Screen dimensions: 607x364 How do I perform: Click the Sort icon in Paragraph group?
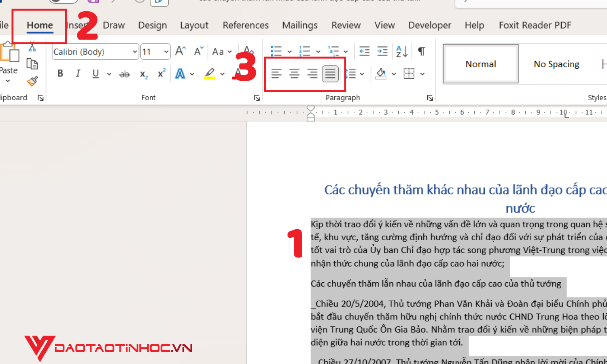401,51
